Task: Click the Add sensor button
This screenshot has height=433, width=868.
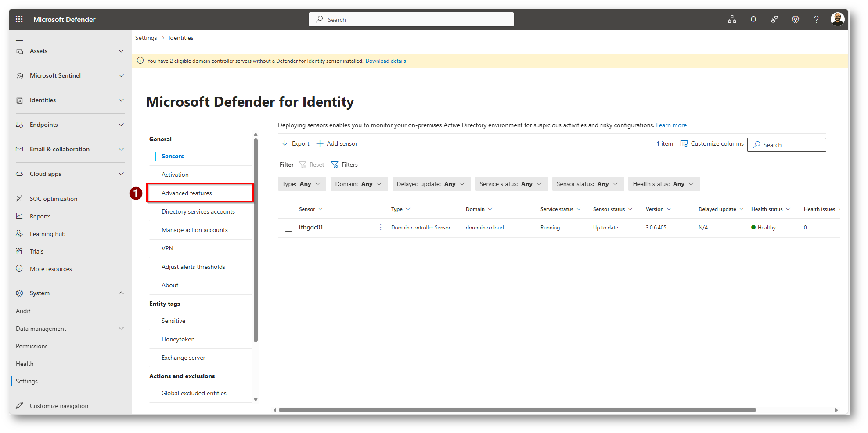Action: pos(337,143)
